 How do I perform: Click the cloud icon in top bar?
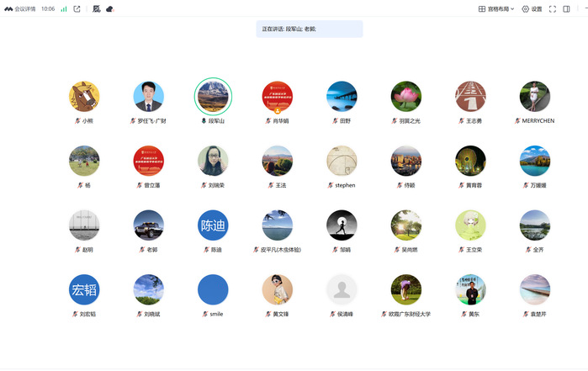[109, 9]
